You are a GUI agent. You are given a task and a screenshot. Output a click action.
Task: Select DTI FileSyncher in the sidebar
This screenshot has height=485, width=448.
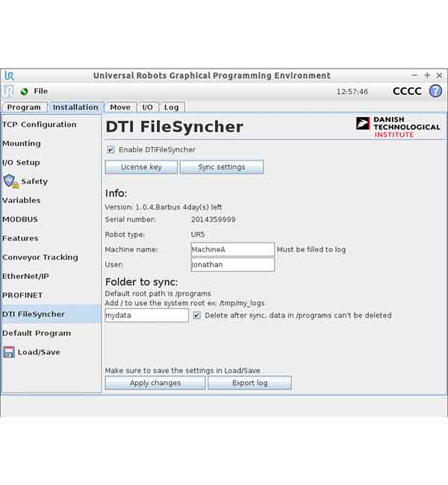[x=51, y=314]
